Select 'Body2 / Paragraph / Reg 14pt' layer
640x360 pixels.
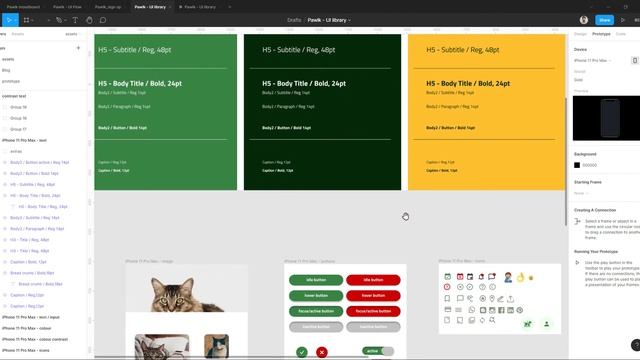pos(37,229)
